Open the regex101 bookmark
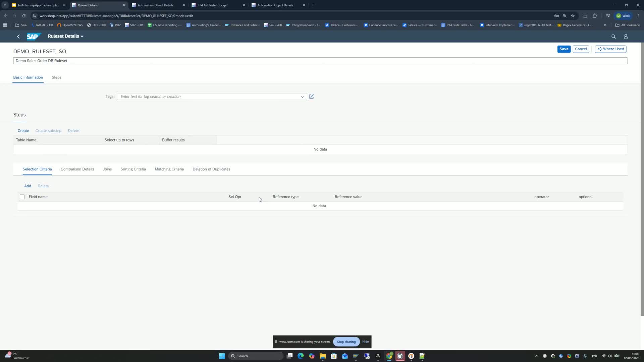This screenshot has height=362, width=644. pos(536,25)
